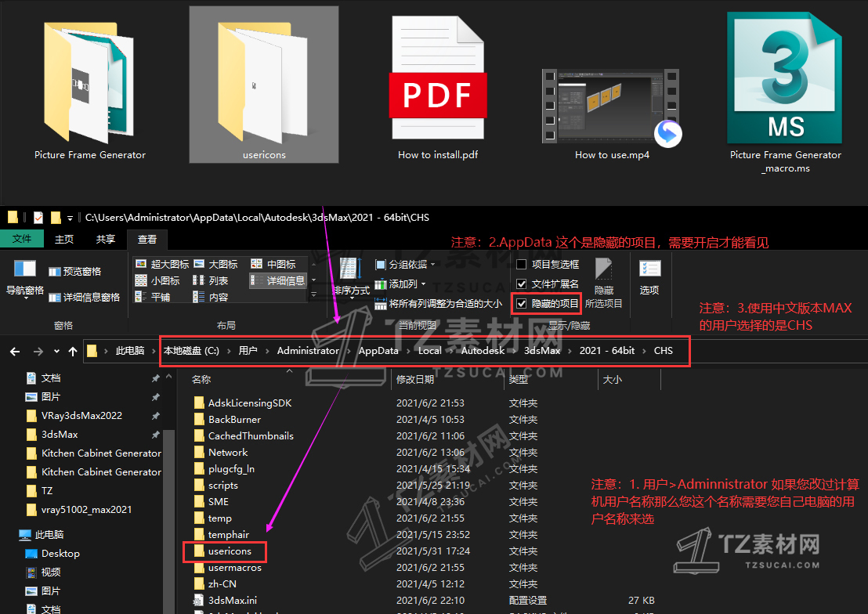Go back with the Back arrow
The image size is (868, 614).
[x=15, y=351]
